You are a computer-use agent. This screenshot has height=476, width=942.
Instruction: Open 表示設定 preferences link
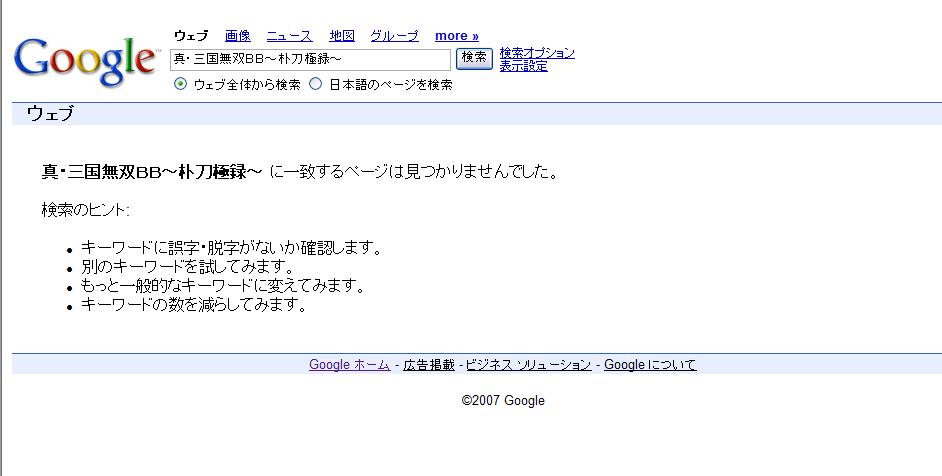click(x=523, y=66)
